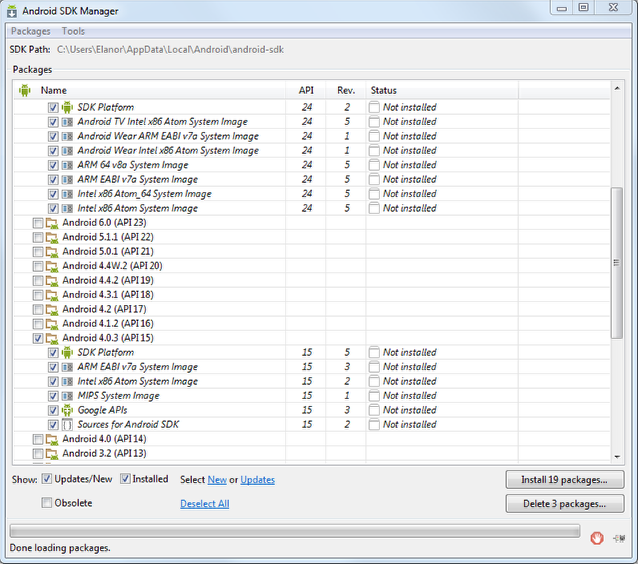Uncheck Android TV Intel x86 Atom System Image
Viewport: 638px width, 564px height.
coord(53,122)
